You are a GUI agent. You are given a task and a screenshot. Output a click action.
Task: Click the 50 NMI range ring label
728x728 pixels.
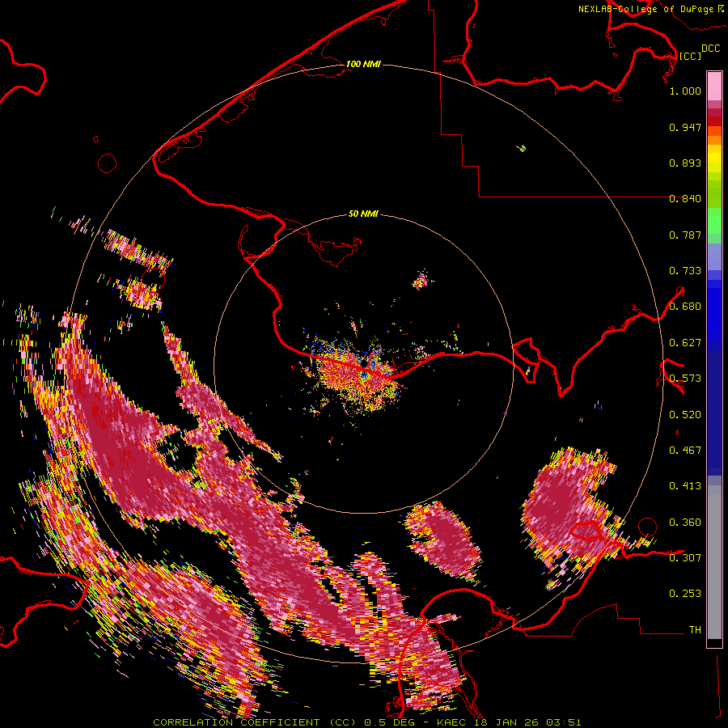coord(363,214)
